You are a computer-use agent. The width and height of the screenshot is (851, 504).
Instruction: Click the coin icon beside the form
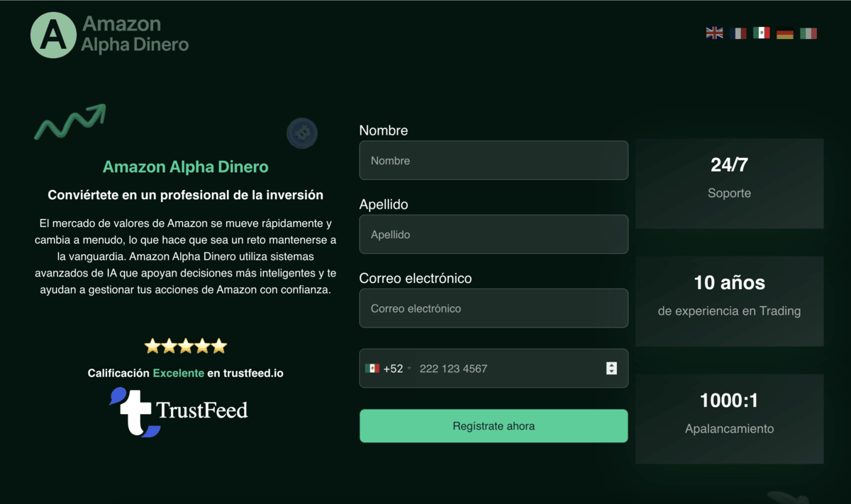coord(302,133)
